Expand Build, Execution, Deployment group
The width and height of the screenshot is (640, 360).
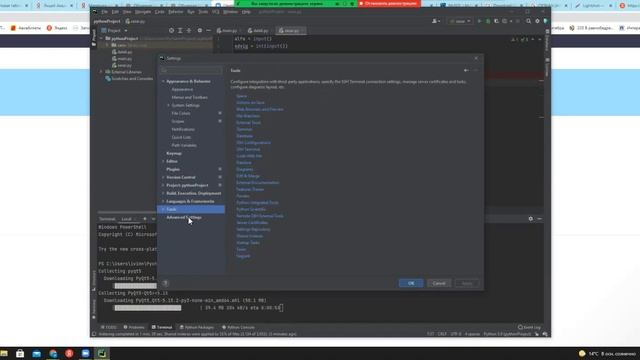click(163, 193)
